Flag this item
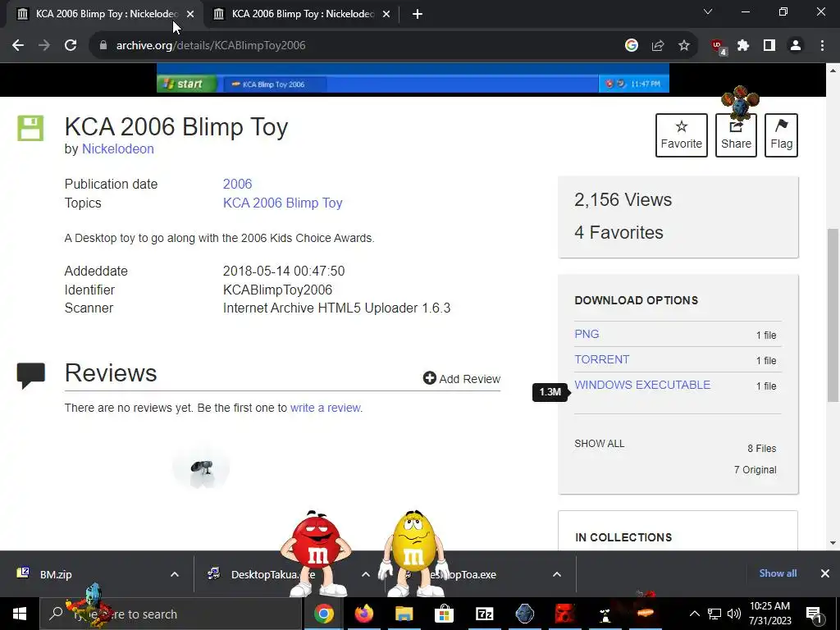This screenshot has width=840, height=630. coord(781,135)
